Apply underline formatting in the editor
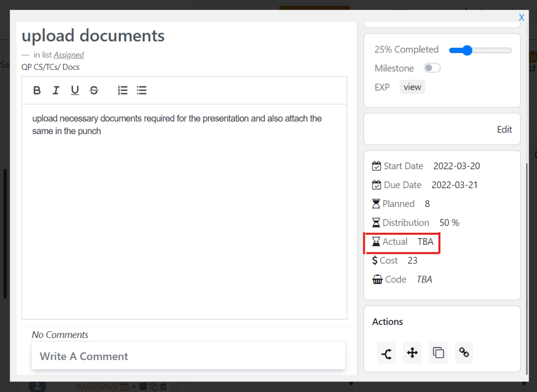The image size is (537, 392). pyautogui.click(x=74, y=90)
